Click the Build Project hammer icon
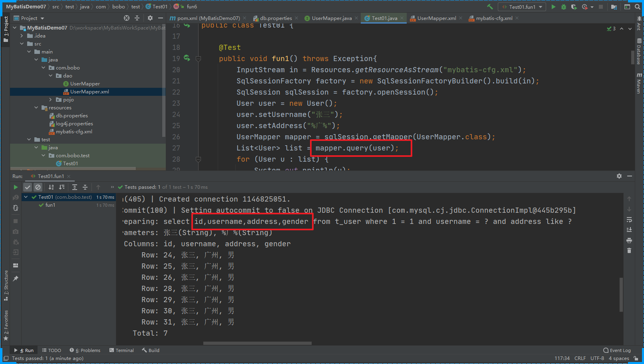The height and width of the screenshot is (364, 644). tap(490, 7)
